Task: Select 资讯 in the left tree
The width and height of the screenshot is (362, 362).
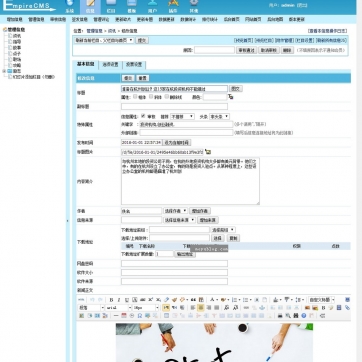Action: point(17,36)
